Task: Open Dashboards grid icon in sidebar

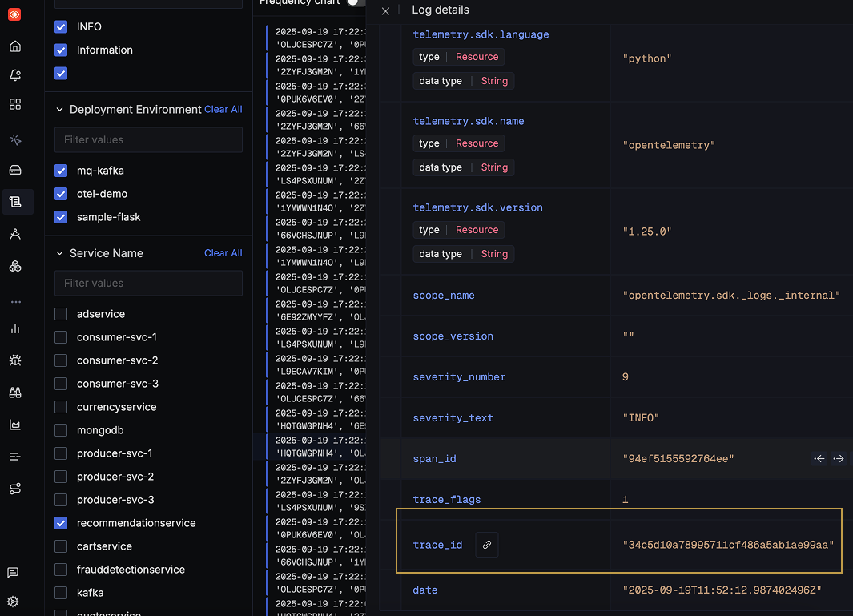Action: point(15,104)
